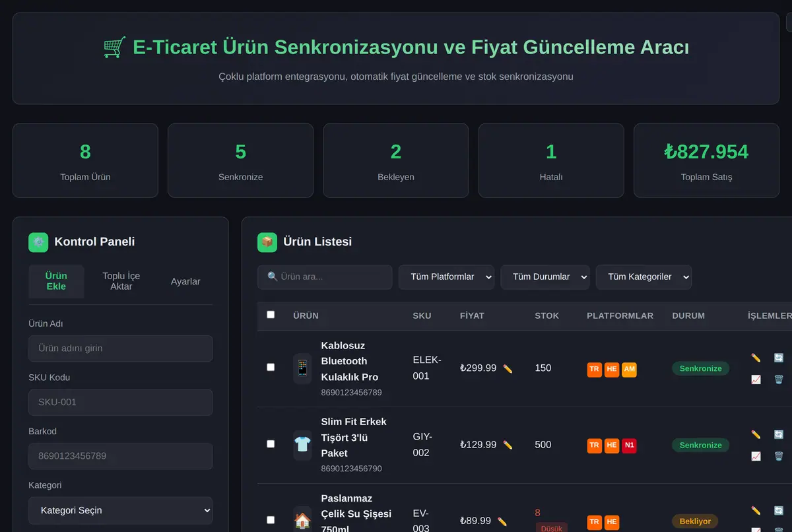Open the Tüm Kategoriler filter dropdown
792x532 pixels.
tap(643, 277)
